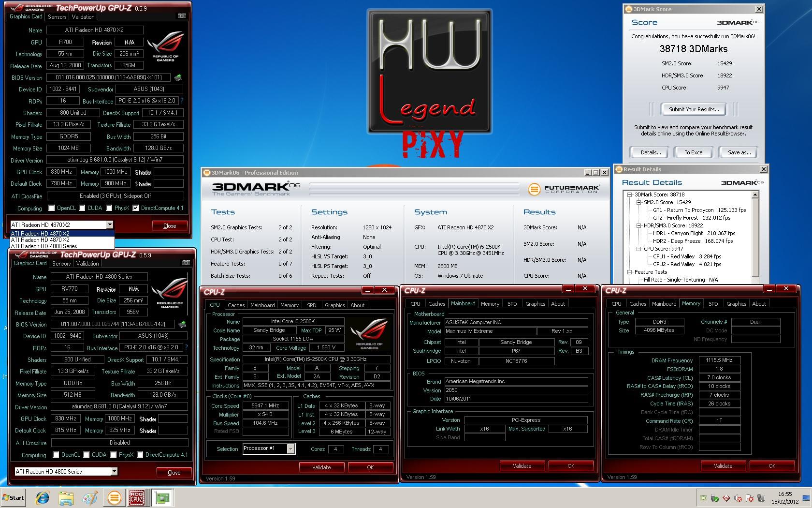Choose ATI Radeon HD 4800 Series in the open dropdown list
The image size is (812, 508).
click(62, 246)
